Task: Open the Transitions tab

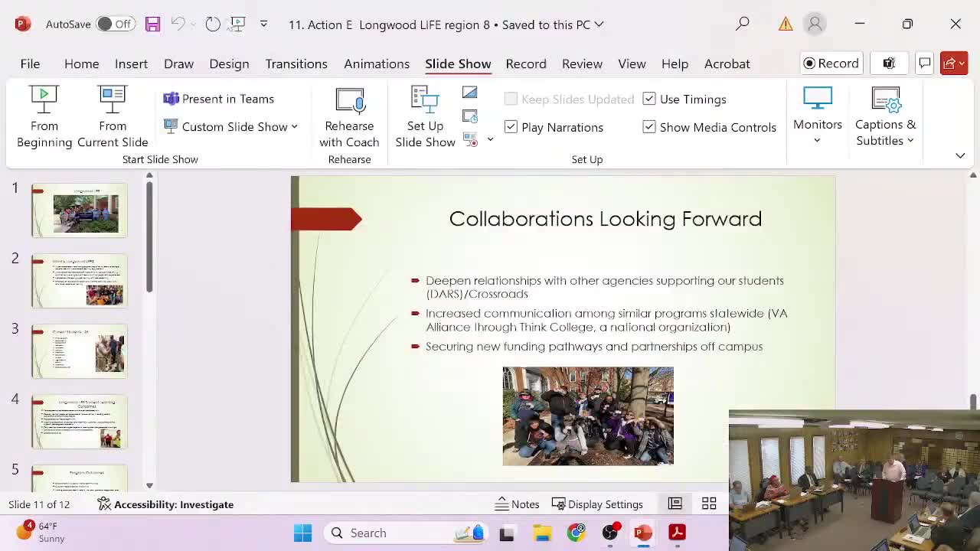Action: [296, 64]
